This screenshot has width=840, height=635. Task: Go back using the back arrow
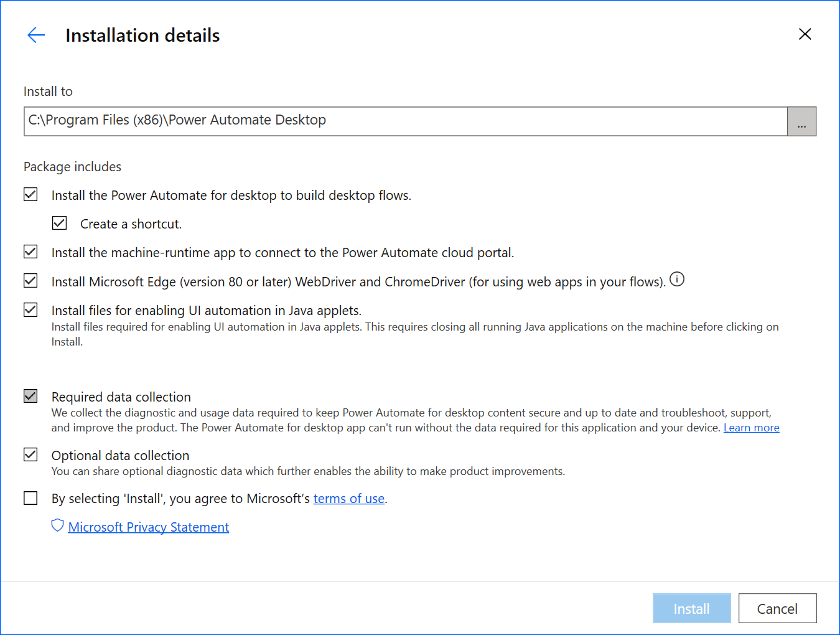pyautogui.click(x=36, y=35)
